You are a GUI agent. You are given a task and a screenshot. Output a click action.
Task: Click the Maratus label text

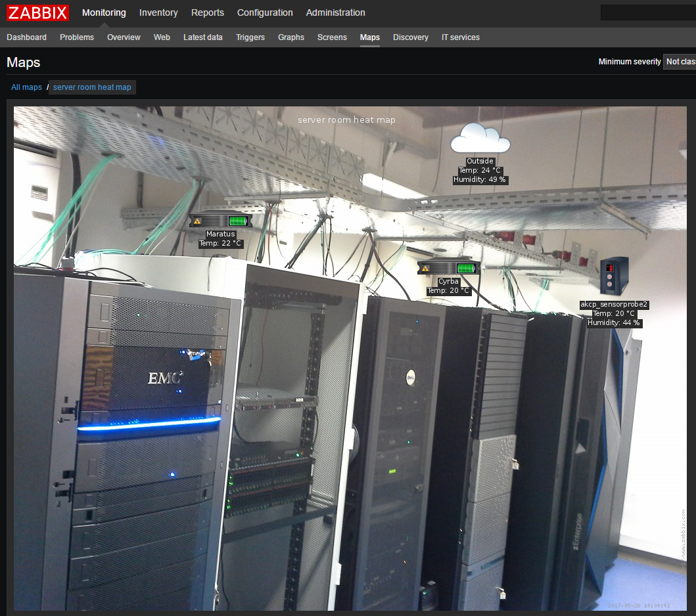(x=221, y=234)
